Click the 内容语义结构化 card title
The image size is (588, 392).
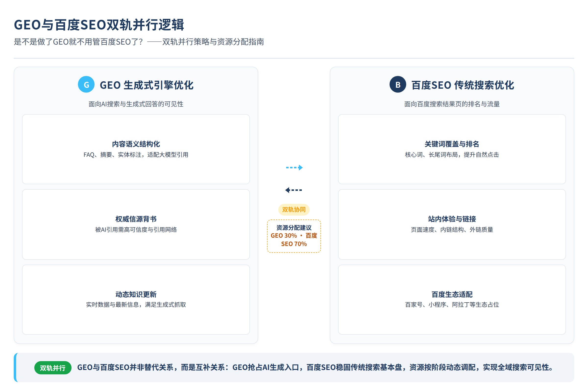(136, 144)
